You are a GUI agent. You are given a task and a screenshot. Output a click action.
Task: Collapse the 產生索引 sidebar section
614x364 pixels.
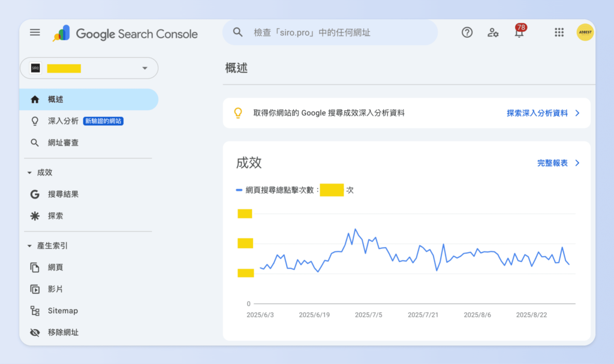pos(30,246)
